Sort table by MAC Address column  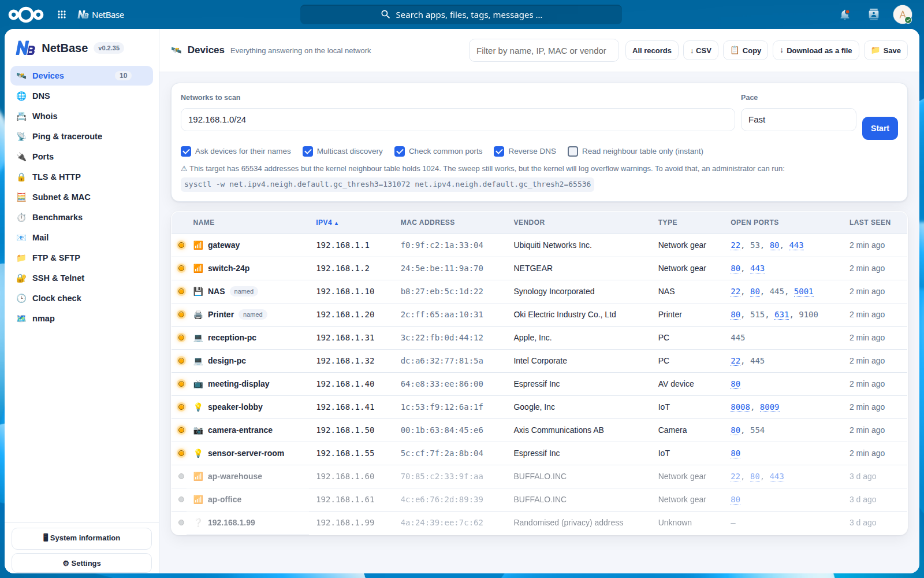point(427,223)
